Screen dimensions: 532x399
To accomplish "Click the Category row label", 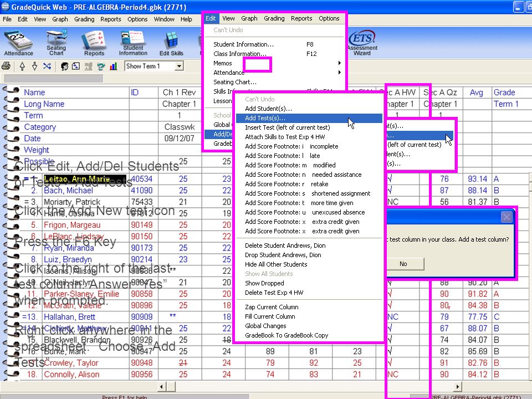I will 40,127.
